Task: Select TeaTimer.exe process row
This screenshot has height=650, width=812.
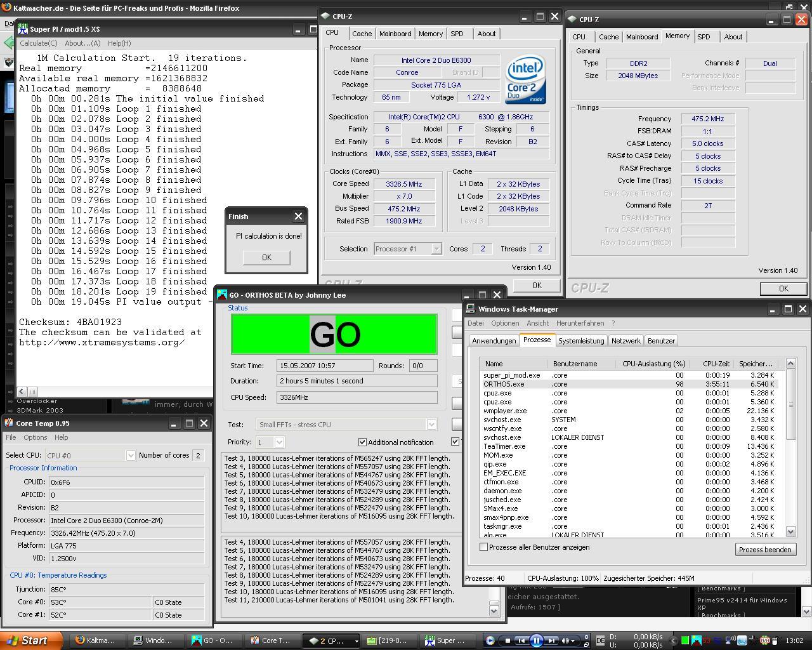Action: [x=628, y=446]
